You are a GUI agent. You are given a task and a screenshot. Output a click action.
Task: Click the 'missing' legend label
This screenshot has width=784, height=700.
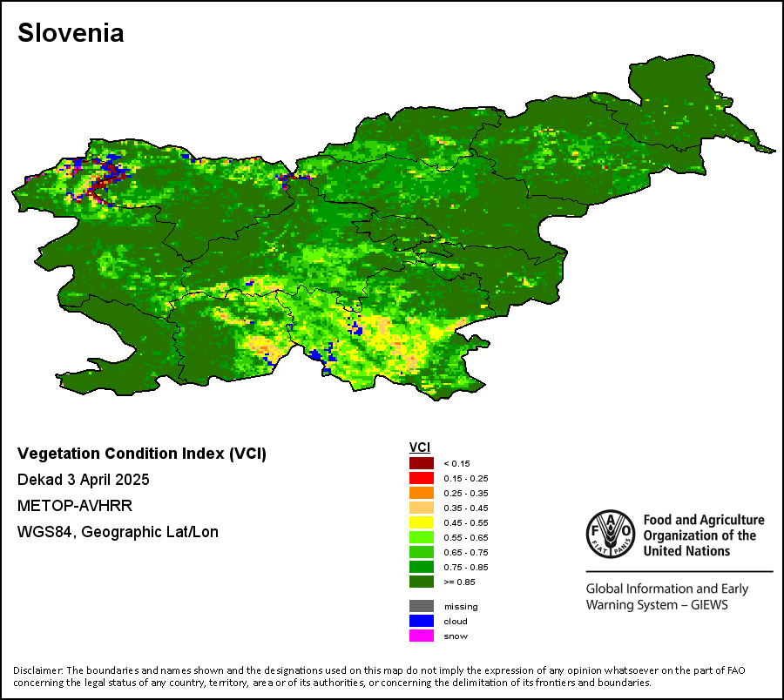(x=461, y=607)
